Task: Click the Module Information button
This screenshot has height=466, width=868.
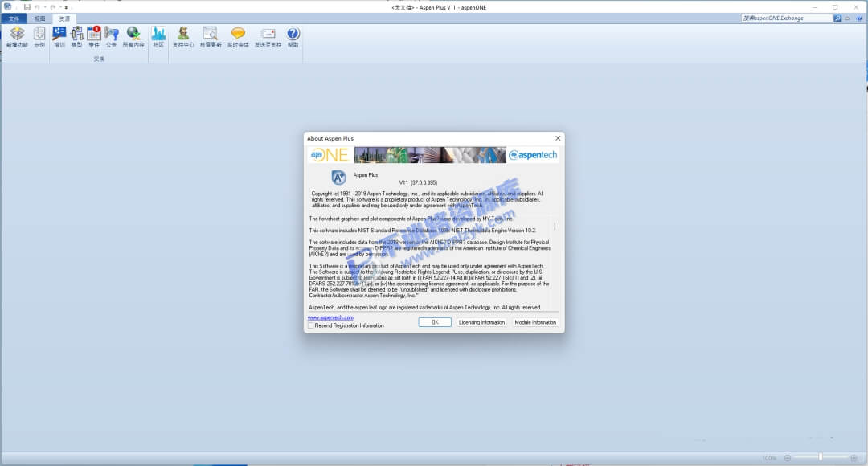Action: [535, 322]
